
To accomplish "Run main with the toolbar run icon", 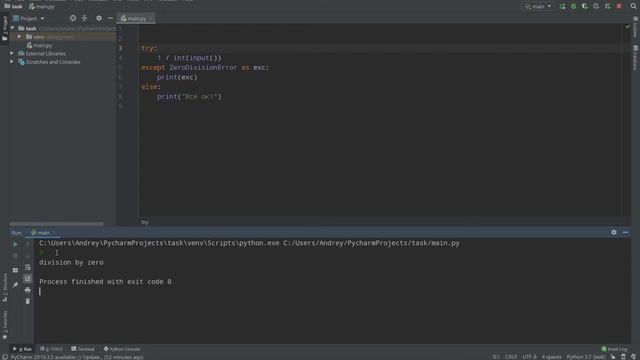I will [562, 7].
